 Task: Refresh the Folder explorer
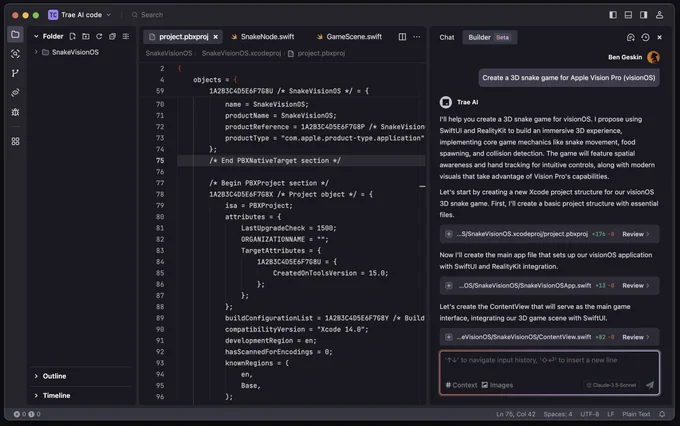(x=99, y=36)
